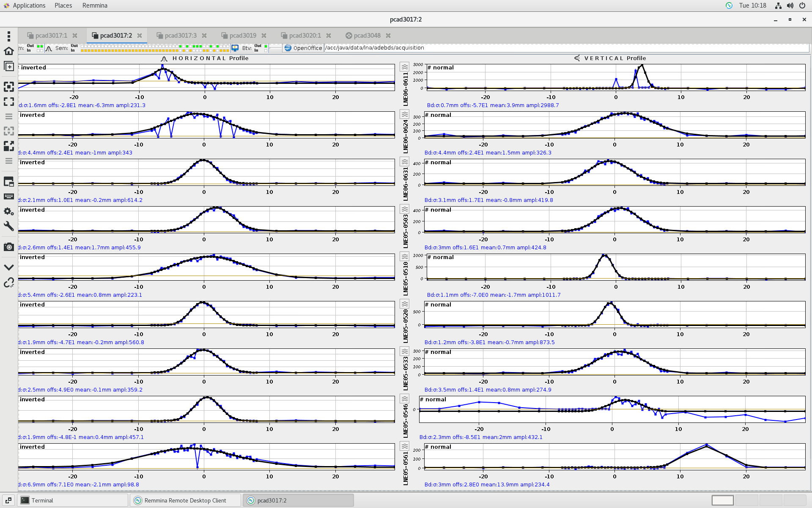
Task: Toggle Btv Out green indicator box
Action: click(266, 46)
